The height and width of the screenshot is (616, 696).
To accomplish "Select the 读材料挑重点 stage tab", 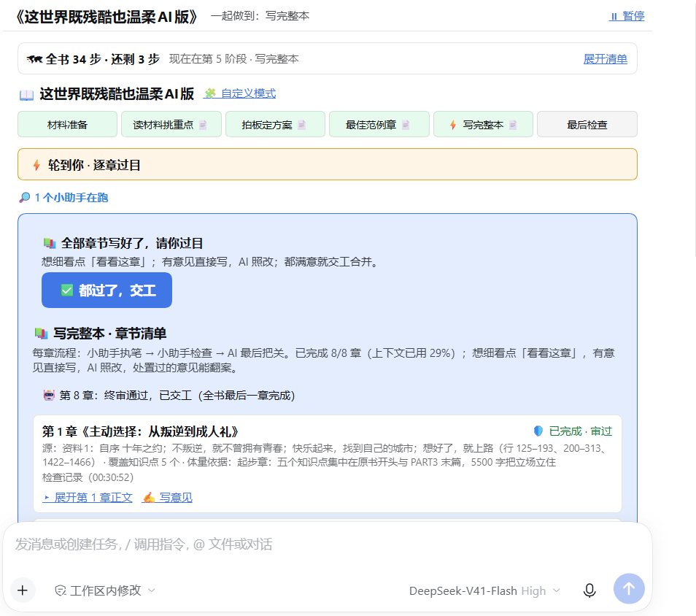I will pyautogui.click(x=171, y=124).
